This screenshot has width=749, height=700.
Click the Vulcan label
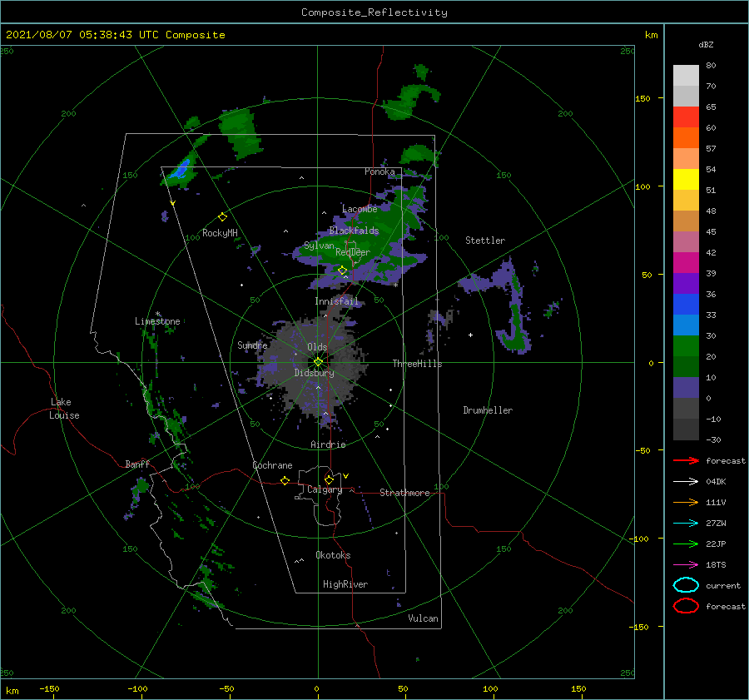tap(424, 618)
